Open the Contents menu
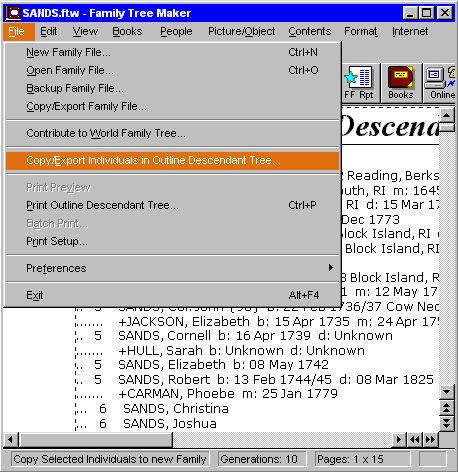Image resolution: width=458 pixels, height=472 pixels. (310, 31)
